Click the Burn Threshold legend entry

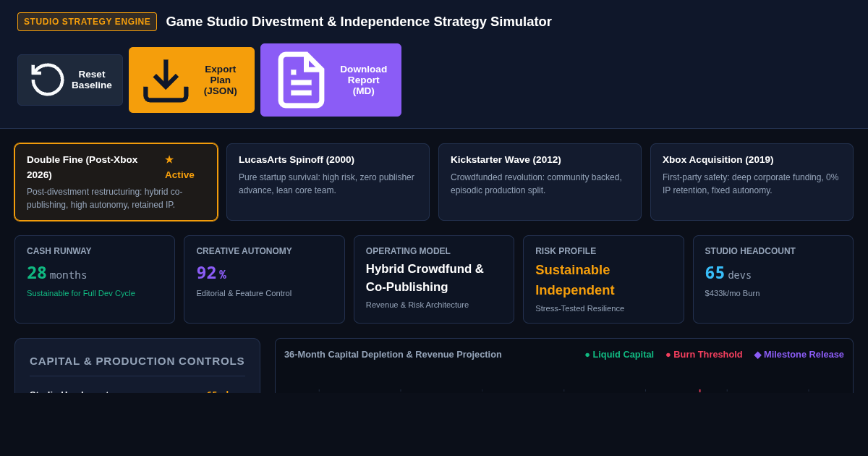click(x=704, y=355)
